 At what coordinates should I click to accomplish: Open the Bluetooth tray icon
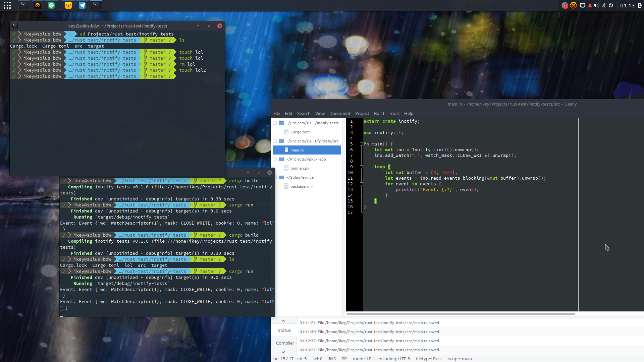[x=604, y=5]
